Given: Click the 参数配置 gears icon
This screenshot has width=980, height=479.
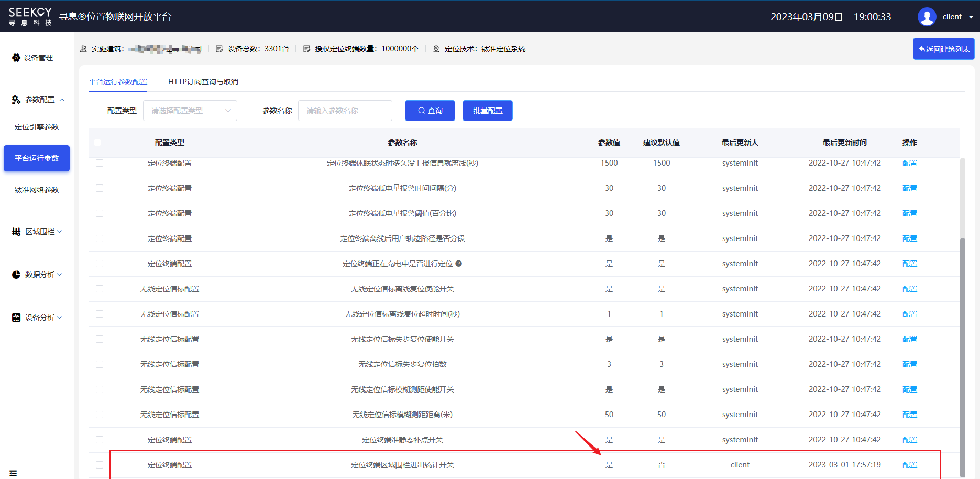Looking at the screenshot, I should click(16, 100).
